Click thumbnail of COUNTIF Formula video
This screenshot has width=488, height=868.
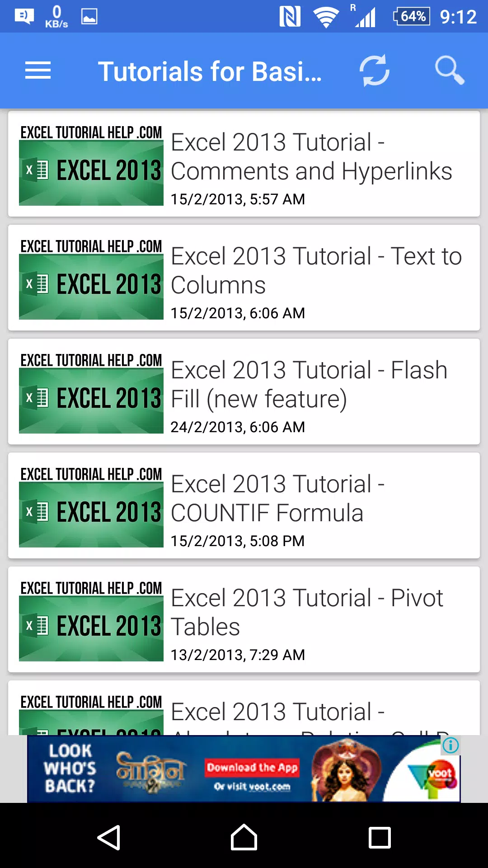pos(91,506)
